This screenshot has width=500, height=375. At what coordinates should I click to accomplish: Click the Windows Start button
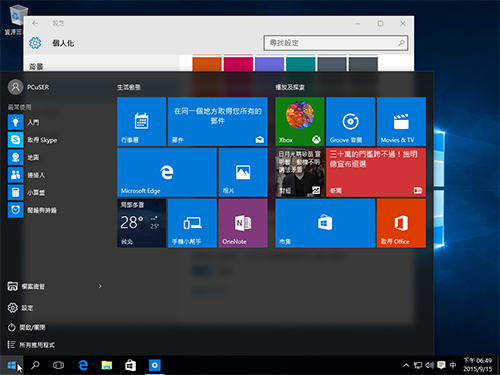[x=12, y=365]
